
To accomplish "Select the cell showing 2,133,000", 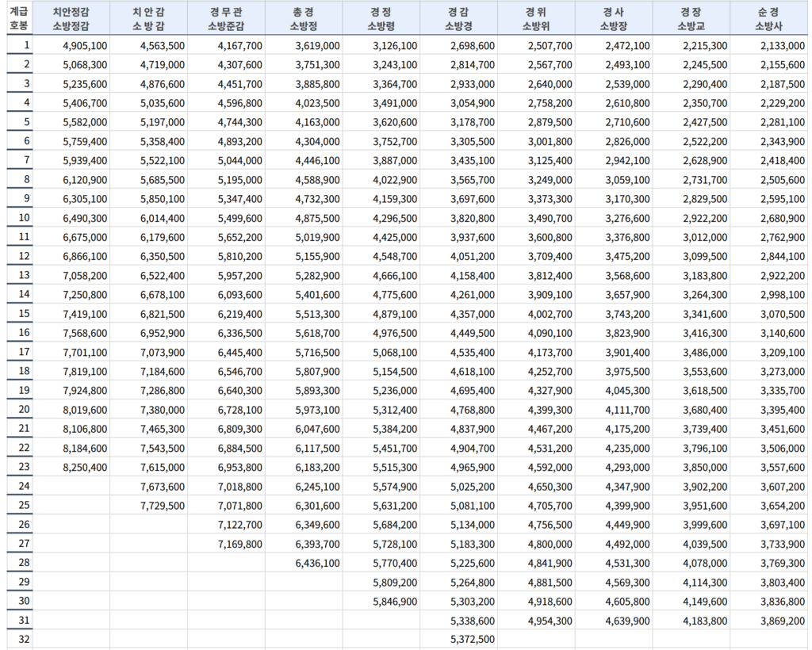I will (782, 46).
